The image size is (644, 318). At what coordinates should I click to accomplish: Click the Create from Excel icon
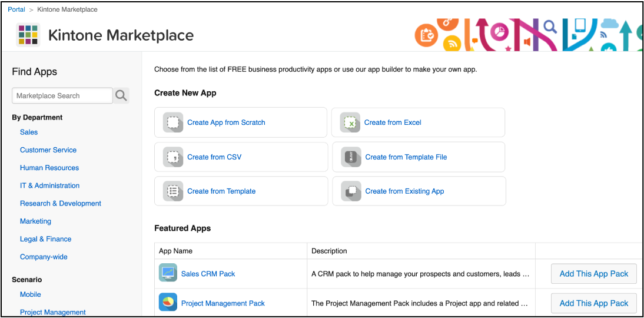tap(350, 122)
